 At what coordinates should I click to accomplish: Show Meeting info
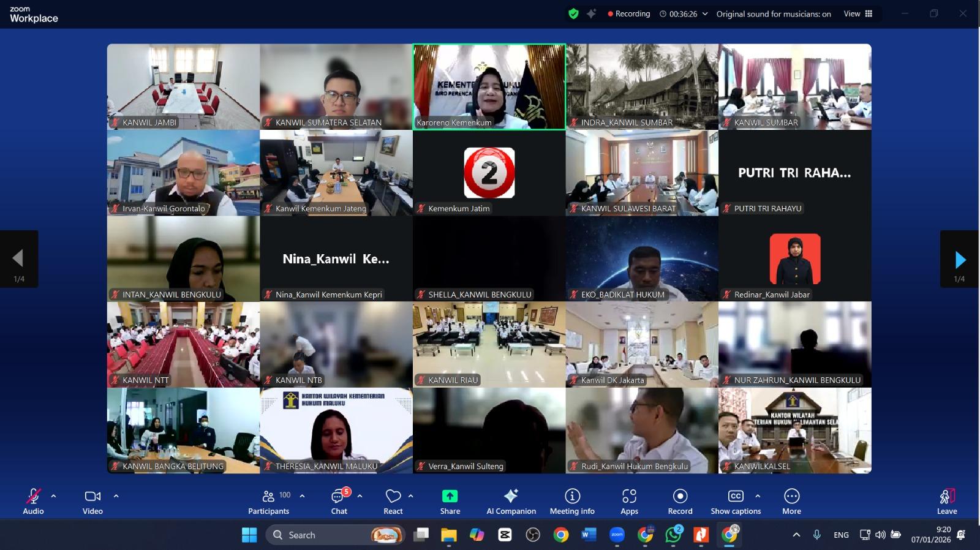tap(572, 502)
